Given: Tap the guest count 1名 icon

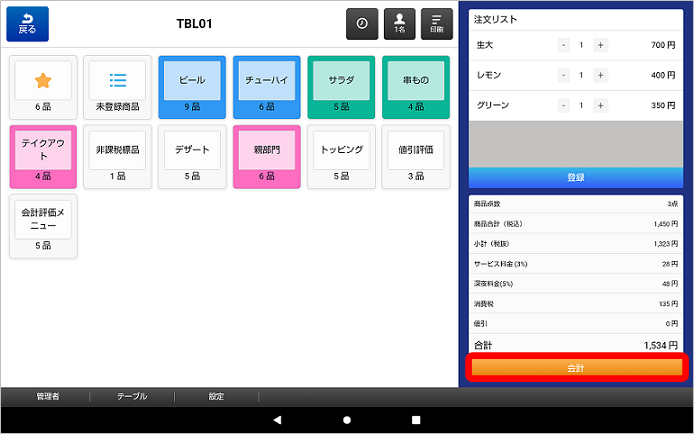Looking at the screenshot, I should [x=399, y=24].
